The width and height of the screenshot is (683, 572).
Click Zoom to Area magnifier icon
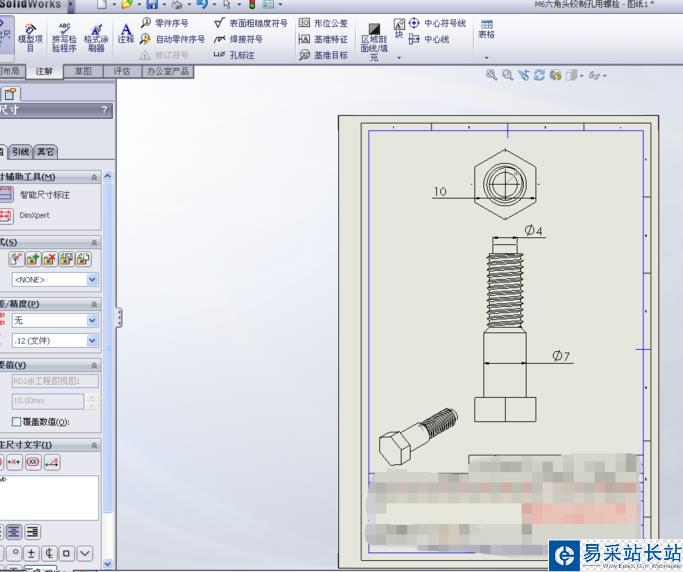[x=507, y=75]
